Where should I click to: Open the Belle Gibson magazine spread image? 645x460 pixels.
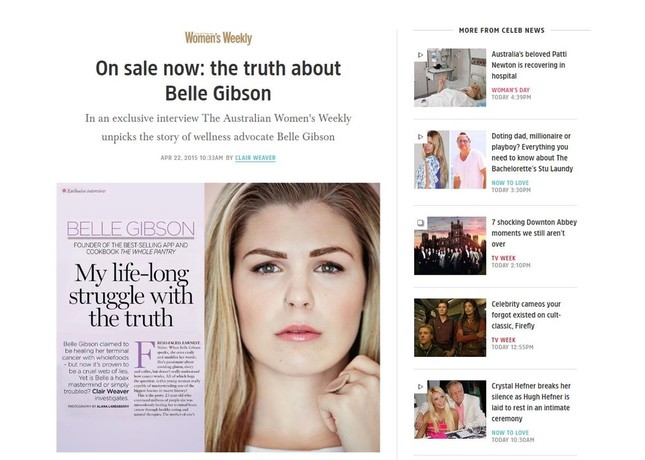[x=218, y=317]
